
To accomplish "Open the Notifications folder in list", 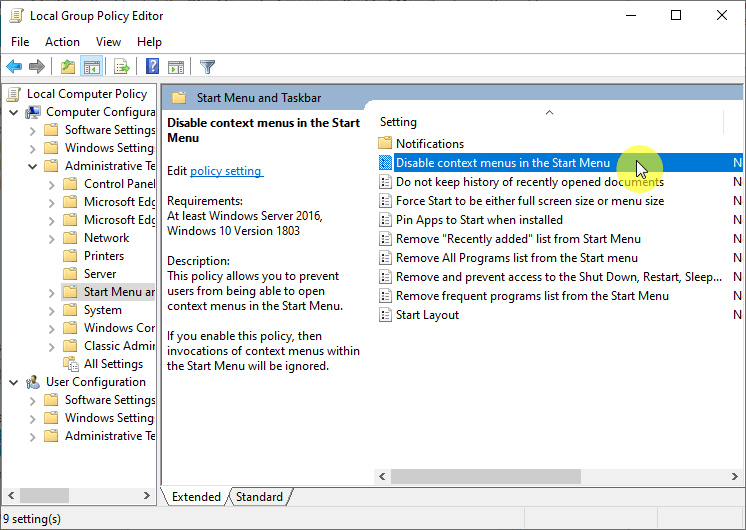I will click(429, 144).
